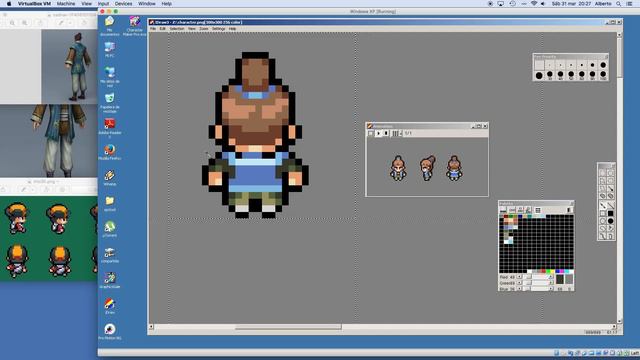Image resolution: width=640 pixels, height=360 pixels.
Task: Click the Stop button in the Animation window
Action: coord(386,133)
